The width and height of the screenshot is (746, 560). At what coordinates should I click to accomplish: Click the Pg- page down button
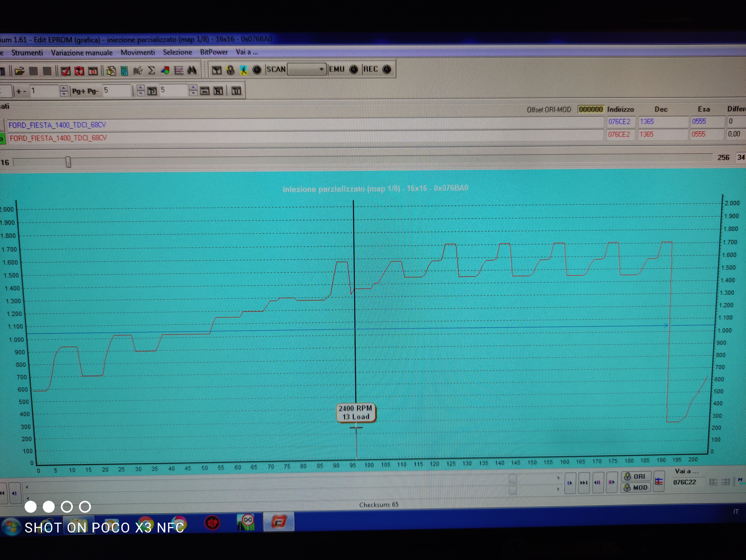coord(93,91)
